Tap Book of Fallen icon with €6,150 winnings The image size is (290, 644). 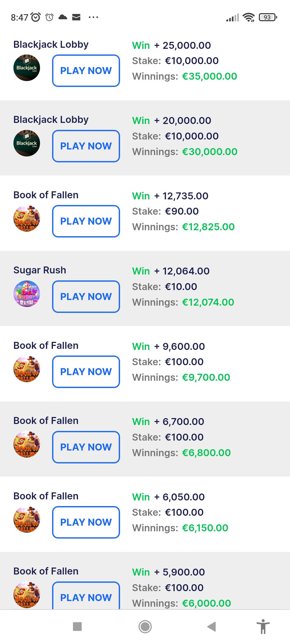27,519
